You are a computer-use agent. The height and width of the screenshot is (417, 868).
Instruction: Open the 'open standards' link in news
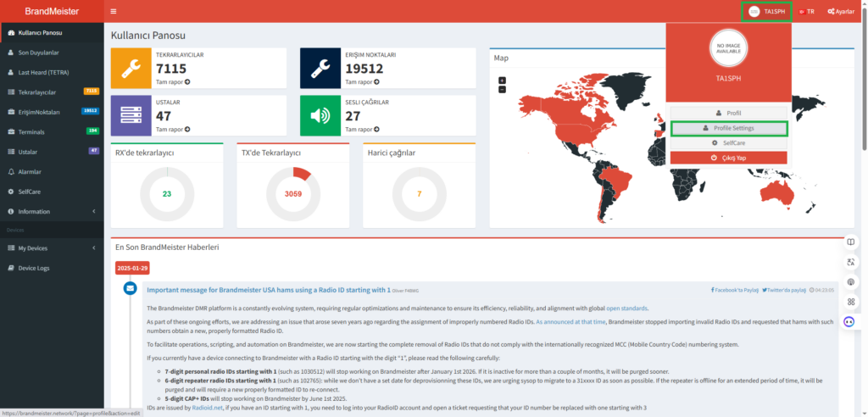626,309
